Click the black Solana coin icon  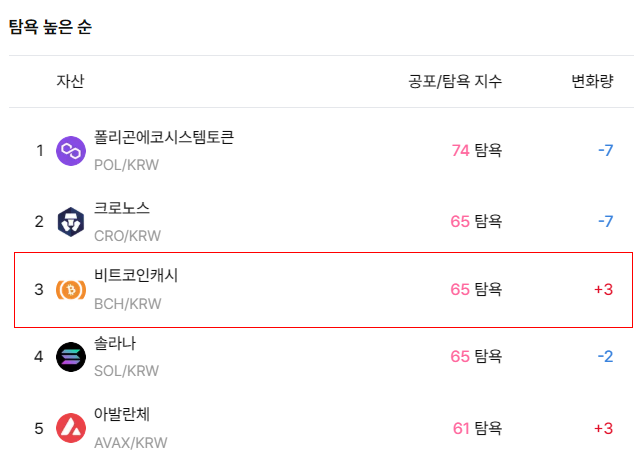click(x=71, y=357)
